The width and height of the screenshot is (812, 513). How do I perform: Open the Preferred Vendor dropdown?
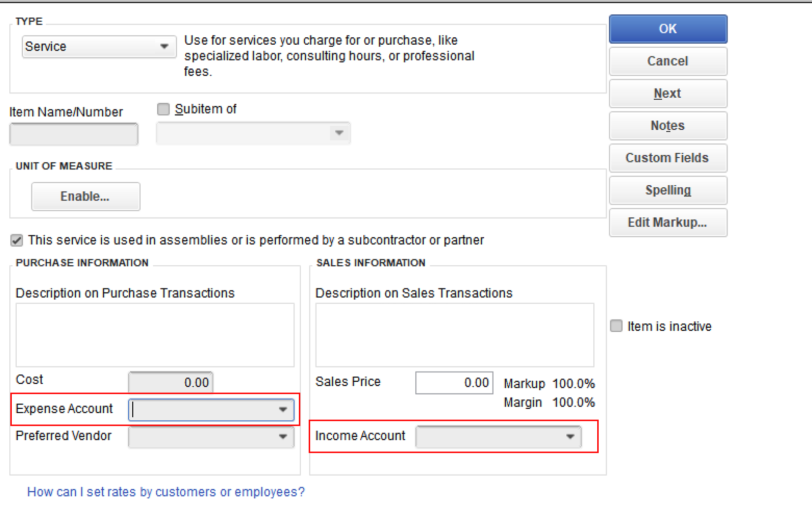[x=283, y=437]
